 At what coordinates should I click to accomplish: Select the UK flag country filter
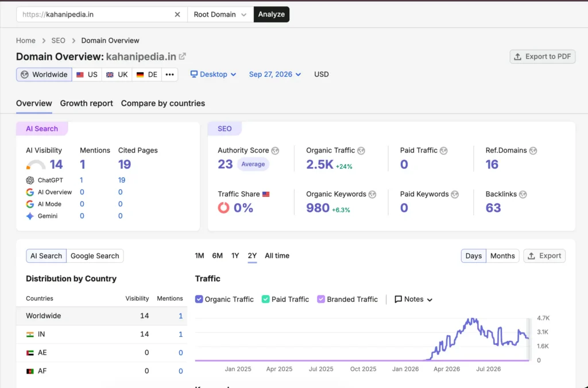(x=117, y=74)
